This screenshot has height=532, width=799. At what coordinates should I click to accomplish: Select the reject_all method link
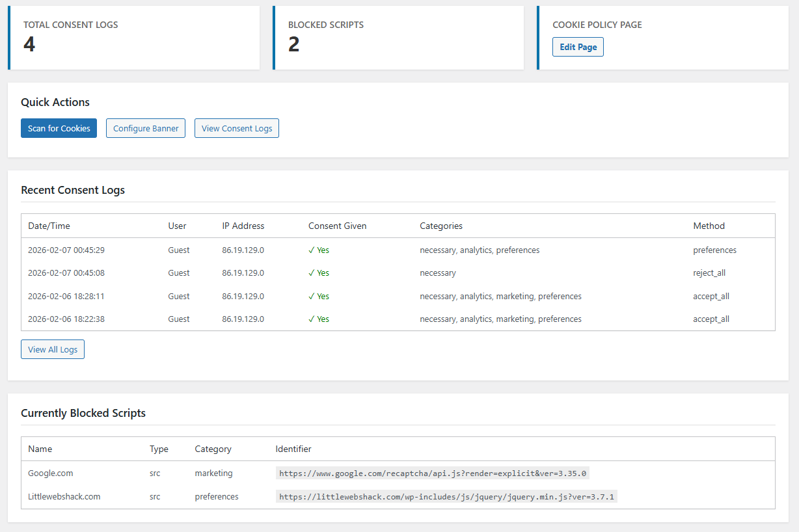(709, 273)
